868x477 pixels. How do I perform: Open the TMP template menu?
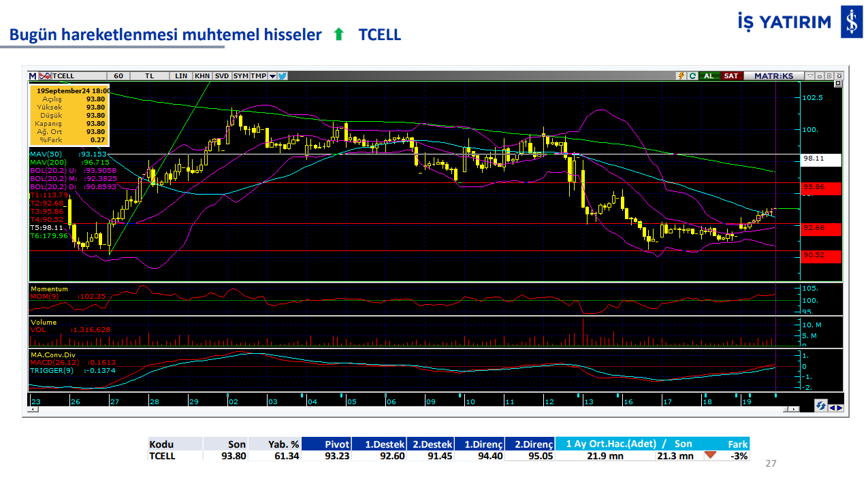coord(258,76)
